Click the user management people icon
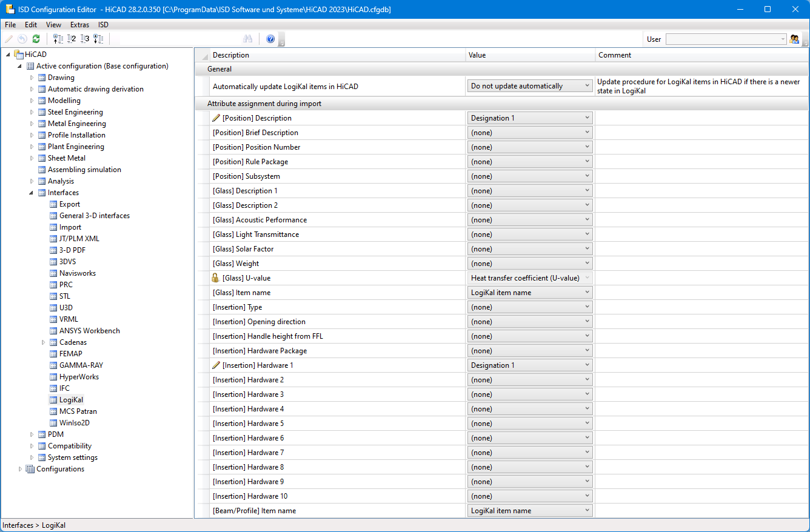The height and width of the screenshot is (532, 810). point(794,39)
